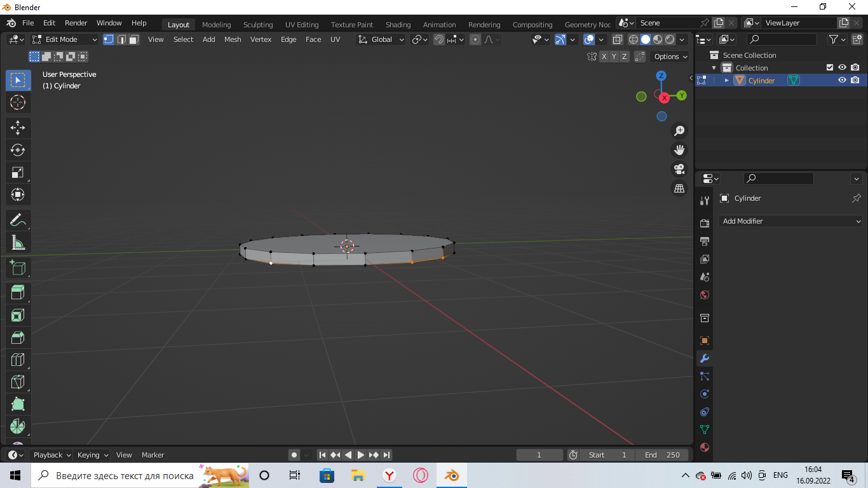Screen dimensions: 868x488
Task: Choose the Loop Cut tool
Action: click(18, 360)
